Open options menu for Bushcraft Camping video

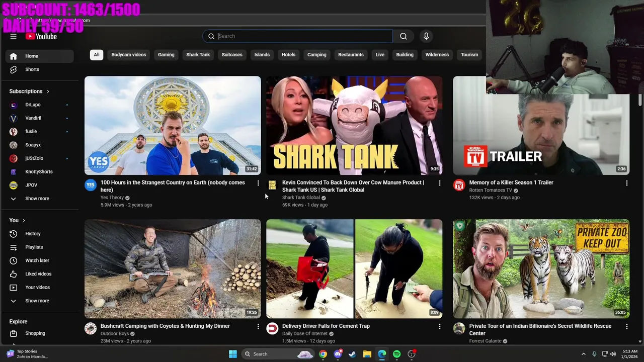pos(258,327)
